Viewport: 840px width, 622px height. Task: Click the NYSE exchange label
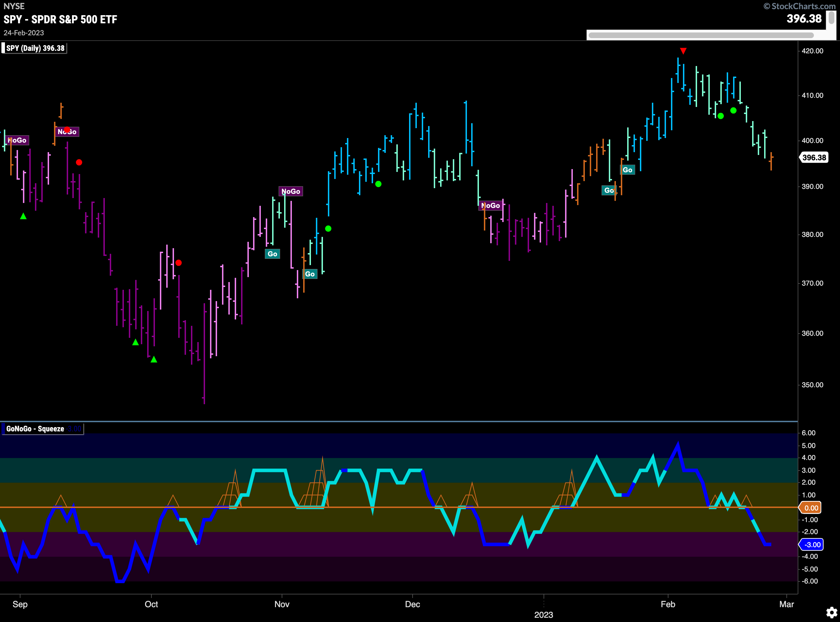pyautogui.click(x=14, y=6)
